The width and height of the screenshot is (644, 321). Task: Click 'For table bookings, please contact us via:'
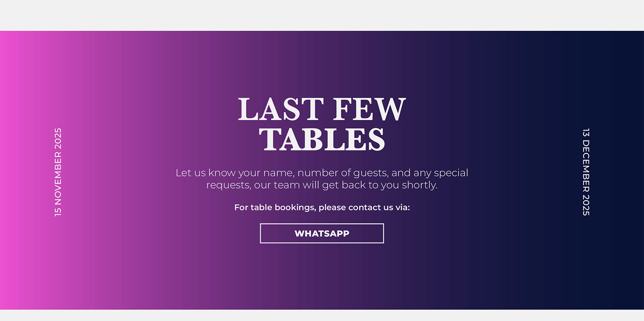(322, 208)
